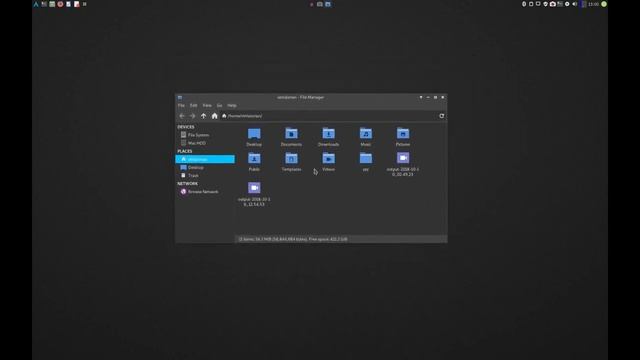Select the Videos folder icon
The width and height of the screenshot is (640, 360).
click(x=329, y=158)
